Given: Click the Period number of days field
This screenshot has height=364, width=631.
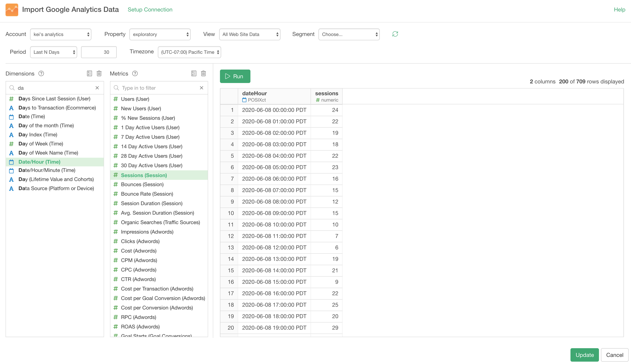Looking at the screenshot, I should 99,52.
